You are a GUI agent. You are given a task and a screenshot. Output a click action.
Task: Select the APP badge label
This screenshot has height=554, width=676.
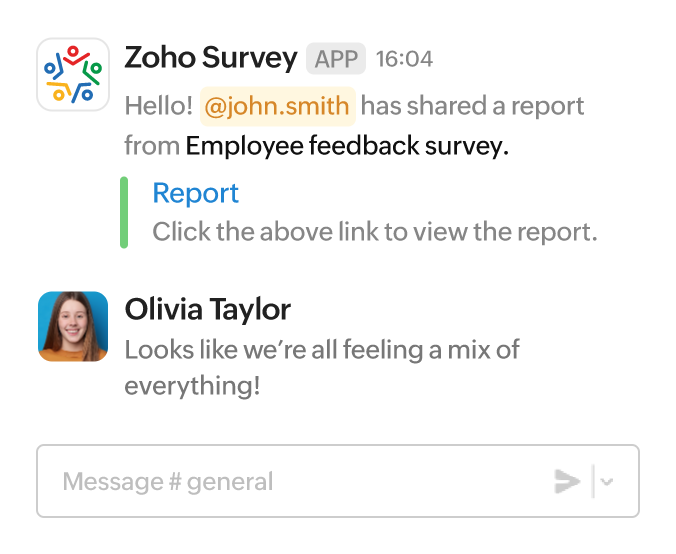coord(336,59)
